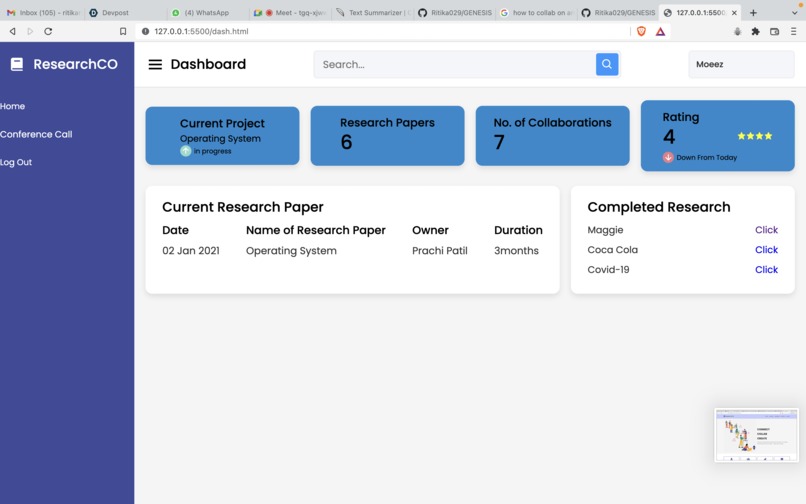Click the Dashboard page heading
Screen dimensions: 806x504
pyautogui.click(x=208, y=64)
